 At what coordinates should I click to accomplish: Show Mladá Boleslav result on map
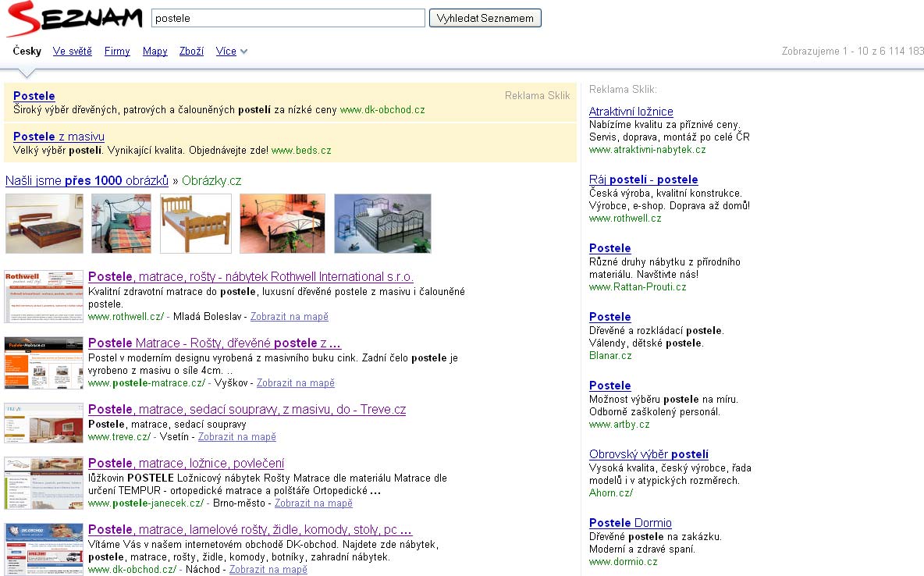(290, 317)
